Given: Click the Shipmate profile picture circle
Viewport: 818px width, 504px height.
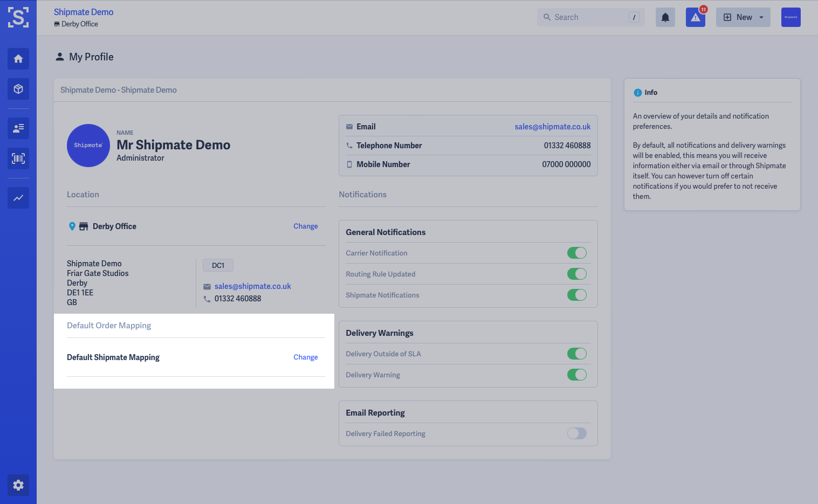Looking at the screenshot, I should pyautogui.click(x=88, y=146).
